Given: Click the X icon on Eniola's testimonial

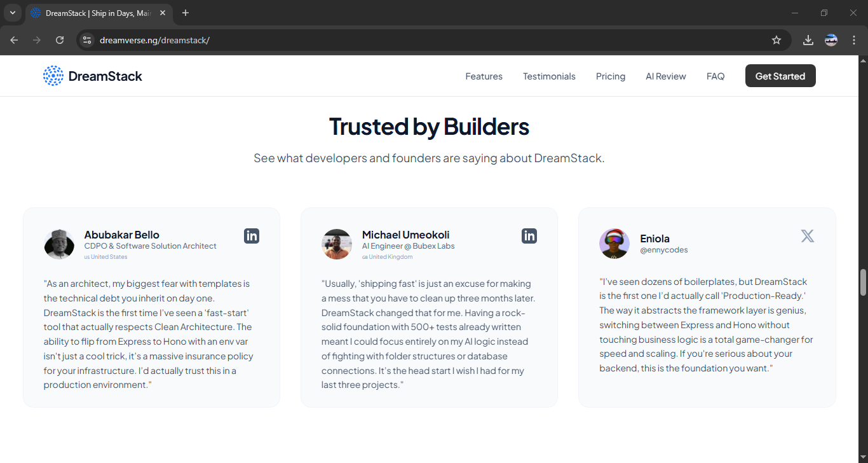Looking at the screenshot, I should point(807,235).
